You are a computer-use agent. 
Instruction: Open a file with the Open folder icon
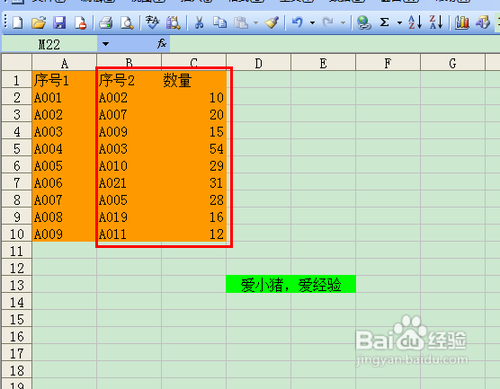click(39, 23)
